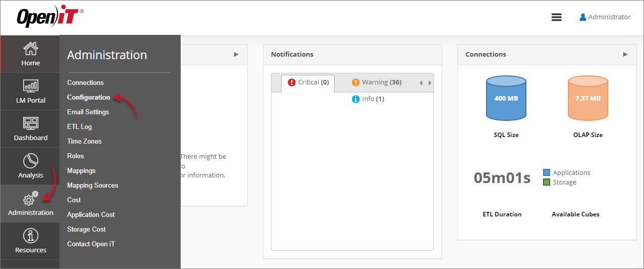Click the blue SQL Size cylinder
Image resolution: width=644 pixels, height=269 pixels.
point(506,98)
